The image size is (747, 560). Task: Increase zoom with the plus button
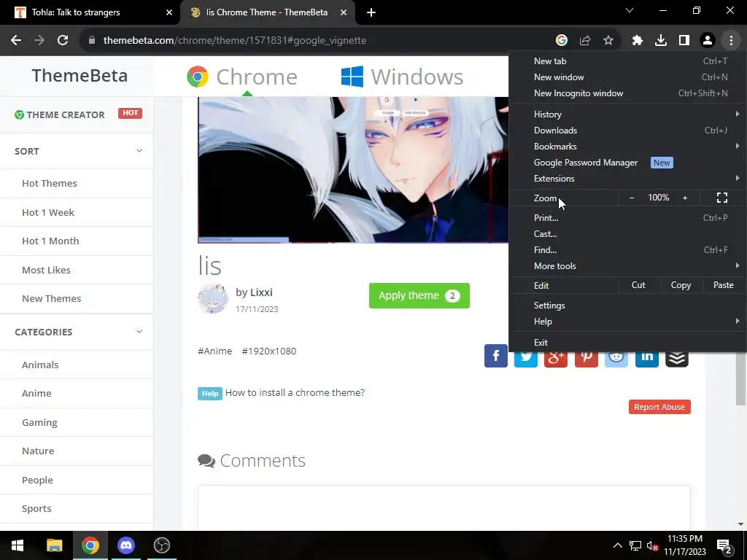click(685, 198)
